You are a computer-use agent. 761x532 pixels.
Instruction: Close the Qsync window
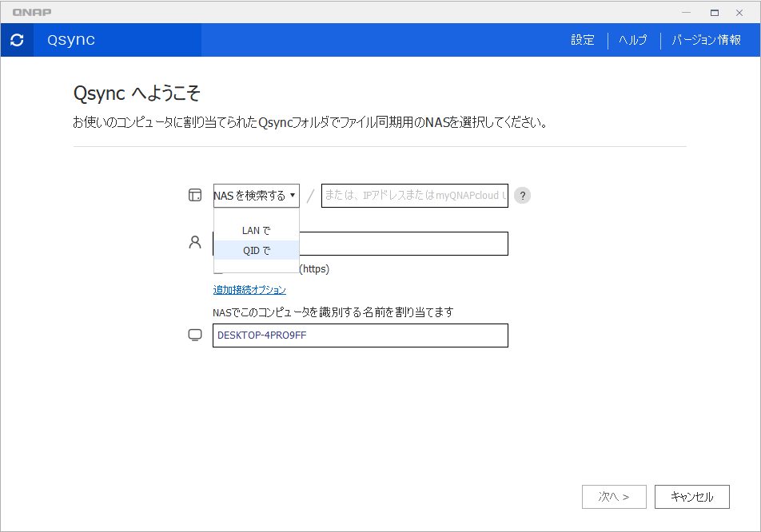pos(739,12)
